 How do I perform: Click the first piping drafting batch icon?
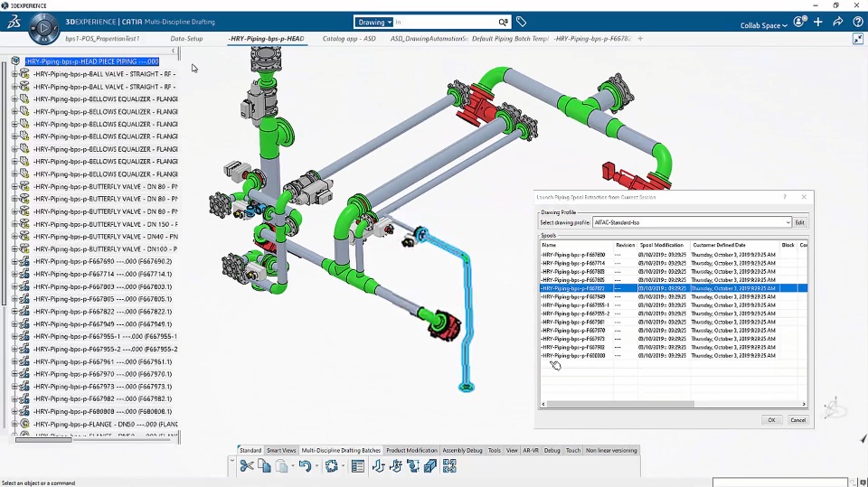378,466
